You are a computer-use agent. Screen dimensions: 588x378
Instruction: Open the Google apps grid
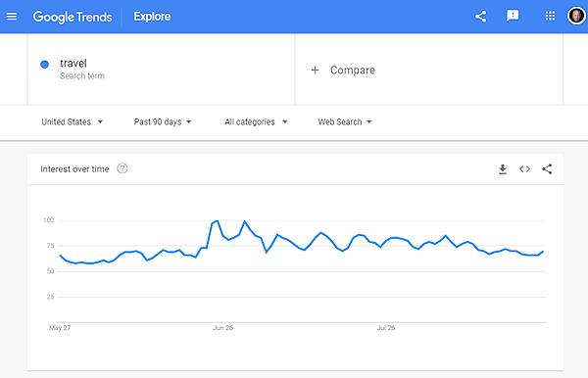pyautogui.click(x=550, y=16)
